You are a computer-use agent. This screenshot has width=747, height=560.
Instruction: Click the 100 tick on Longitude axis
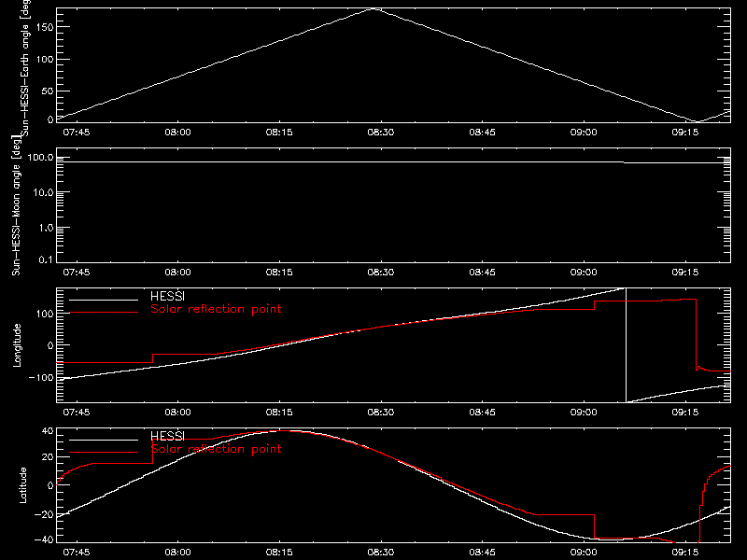pos(44,314)
